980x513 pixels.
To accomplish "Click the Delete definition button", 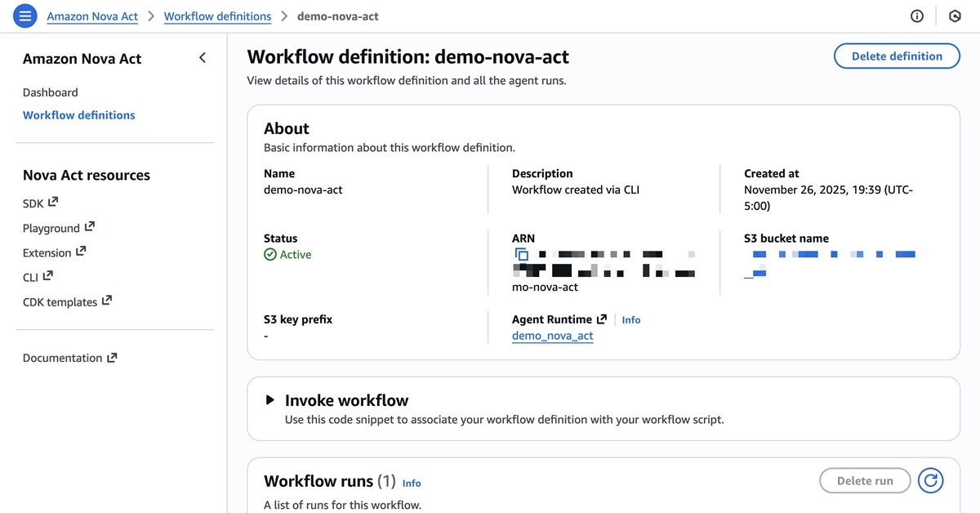I will tap(896, 56).
